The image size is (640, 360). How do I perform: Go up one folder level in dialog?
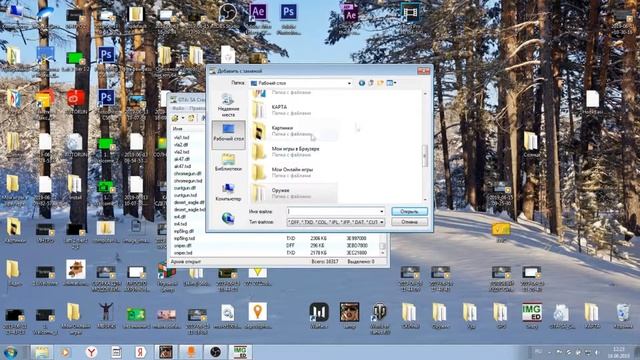[x=371, y=83]
